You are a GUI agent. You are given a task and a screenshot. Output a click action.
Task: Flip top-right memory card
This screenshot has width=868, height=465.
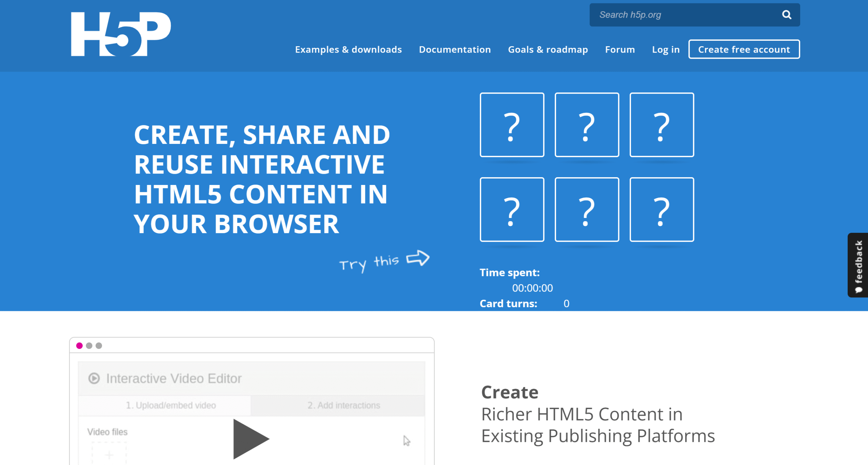pos(662,125)
